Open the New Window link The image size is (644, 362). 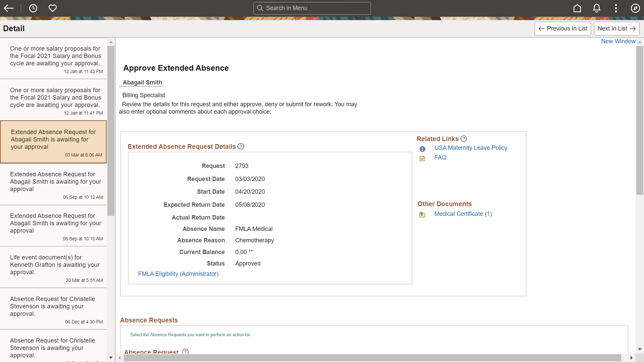(x=618, y=41)
